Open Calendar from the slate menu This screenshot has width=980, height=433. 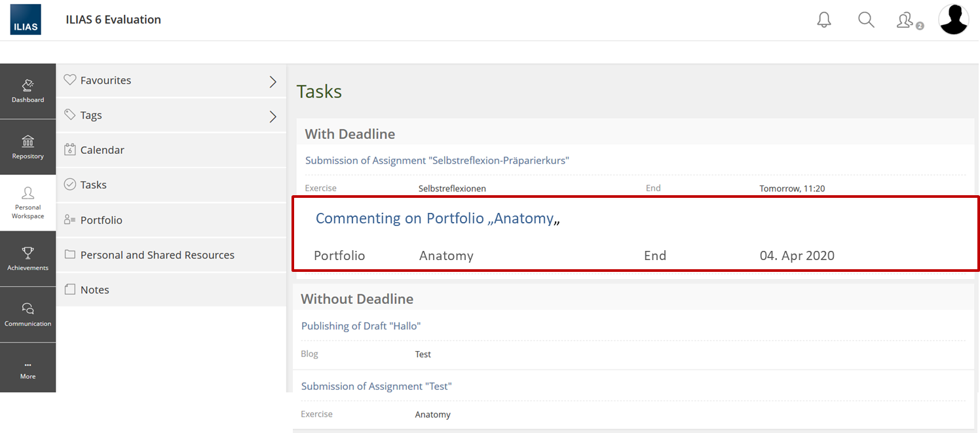point(102,150)
